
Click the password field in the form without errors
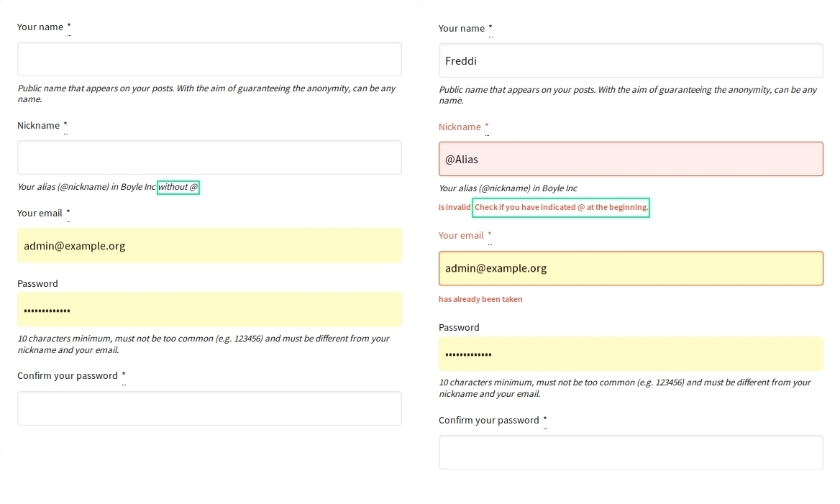(209, 310)
